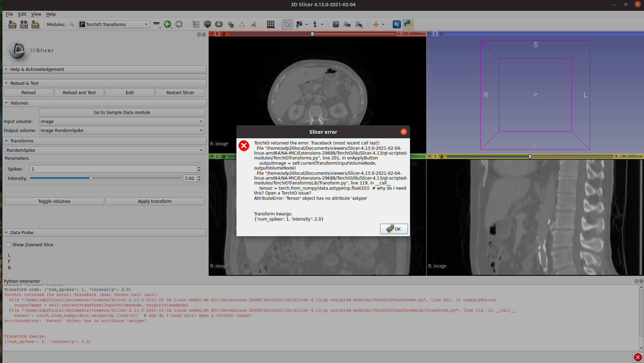Viewport: 644px width, 363px height.
Task: Open the Edit menu
Action: [x=22, y=14]
